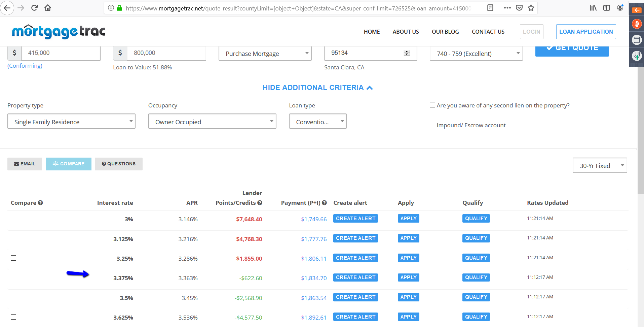Click help icon next to Payment (P+I)
This screenshot has height=327, width=644.
pyautogui.click(x=324, y=203)
